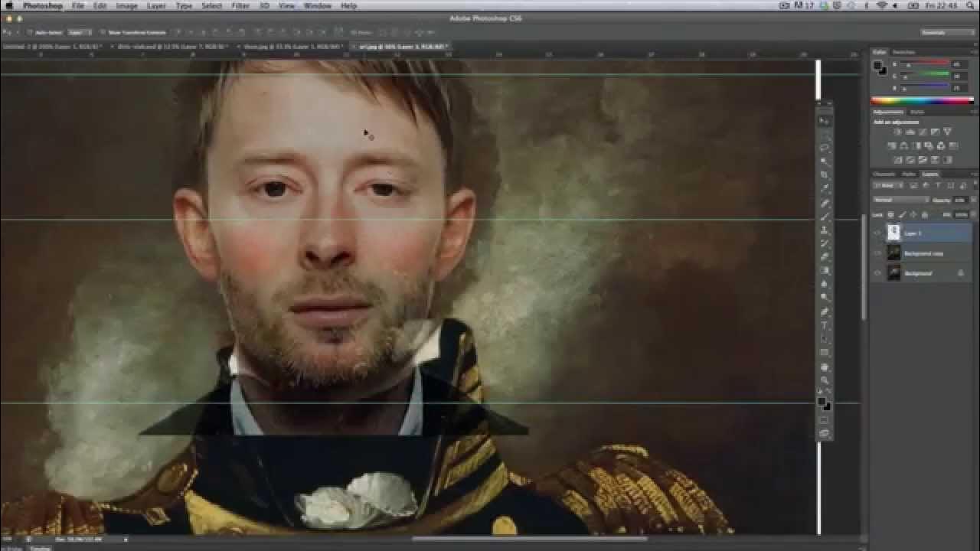Select the Horizontal Type tool
The height and width of the screenshot is (551, 980).
(x=825, y=324)
